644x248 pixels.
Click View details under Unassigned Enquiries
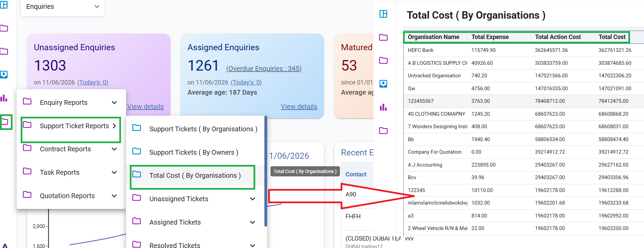click(x=145, y=107)
